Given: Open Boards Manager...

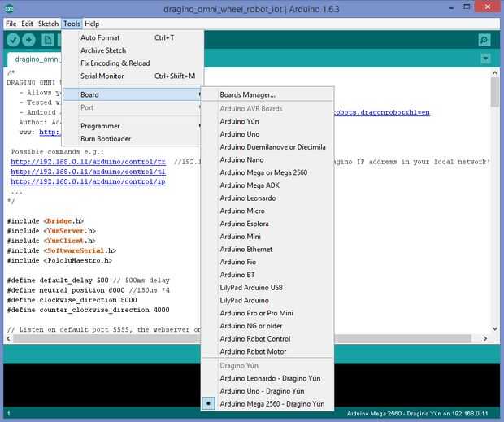Looking at the screenshot, I should [247, 94].
